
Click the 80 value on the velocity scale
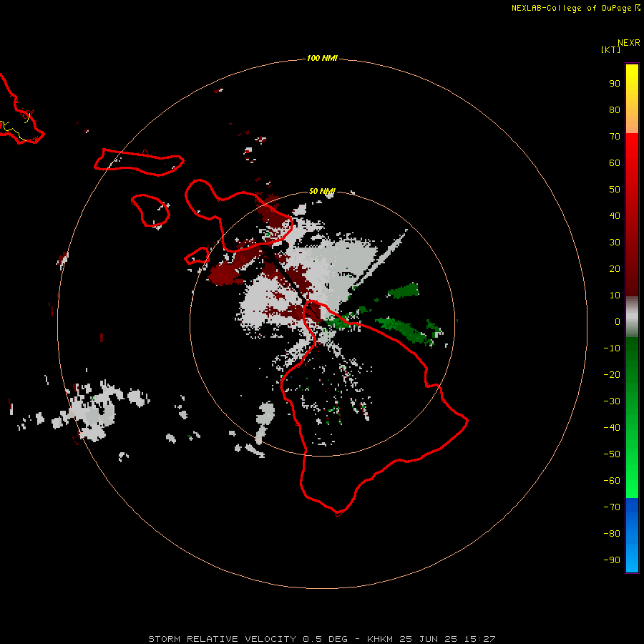click(615, 110)
